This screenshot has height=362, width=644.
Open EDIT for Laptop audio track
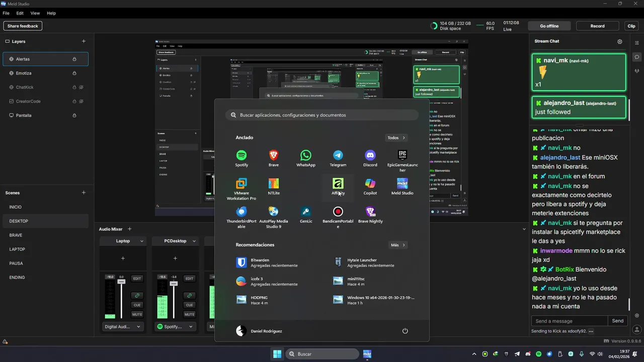pos(137,279)
